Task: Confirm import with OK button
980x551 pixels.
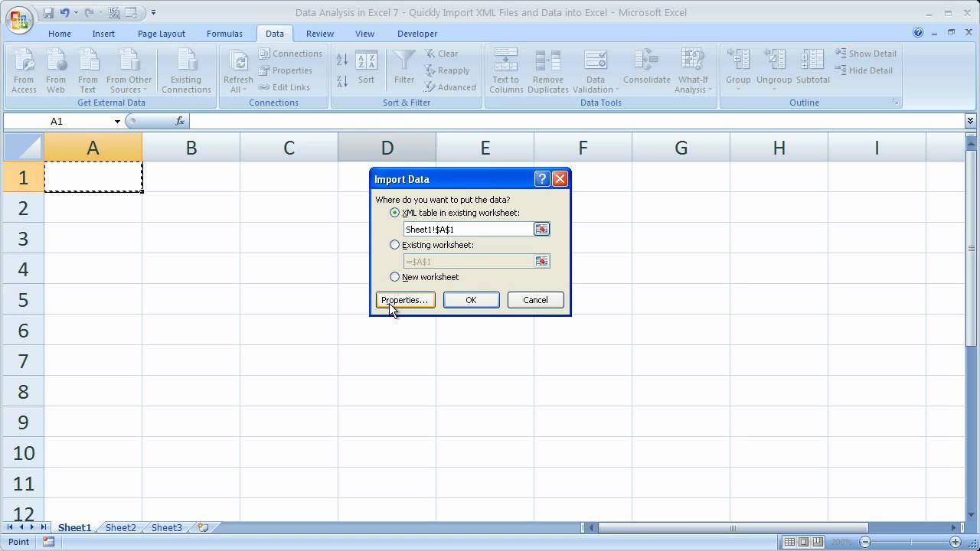Action: (x=471, y=300)
